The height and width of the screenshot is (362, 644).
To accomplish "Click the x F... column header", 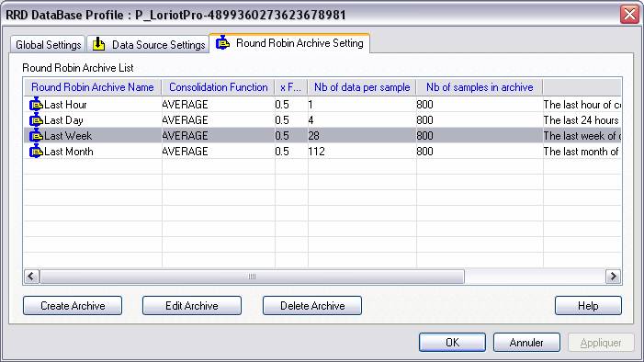I will click(291, 87).
